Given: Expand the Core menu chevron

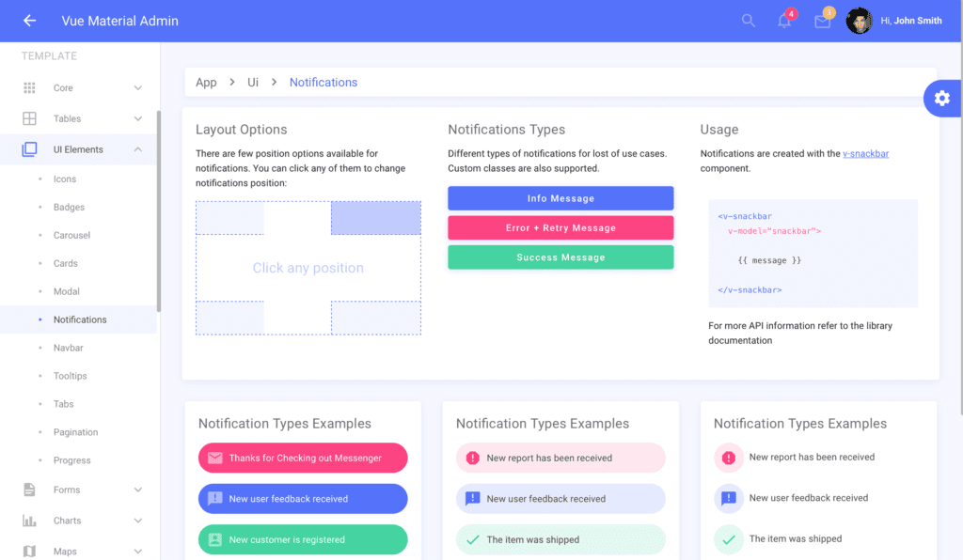Looking at the screenshot, I should point(137,87).
